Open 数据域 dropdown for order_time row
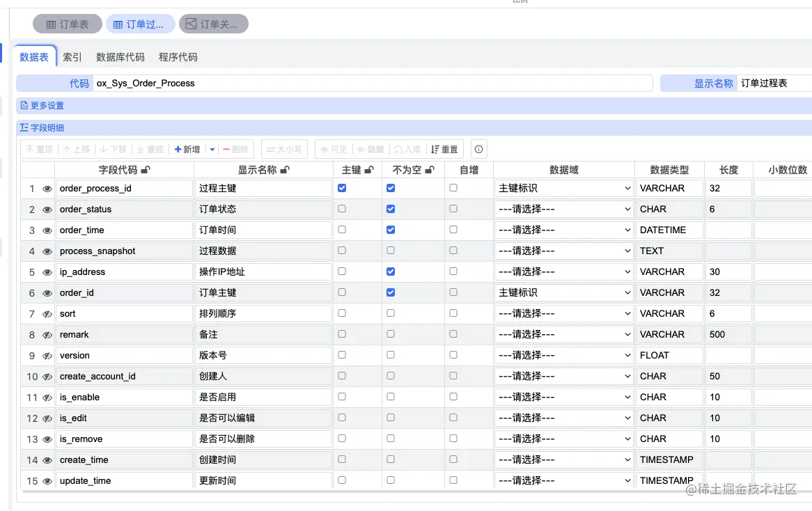 click(x=564, y=230)
